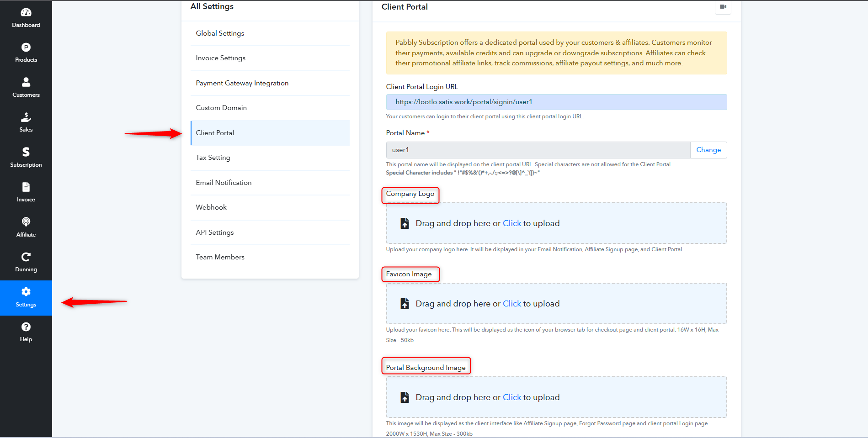Click the Favicon Image drag and drop area
This screenshot has height=438, width=868.
(x=556, y=304)
